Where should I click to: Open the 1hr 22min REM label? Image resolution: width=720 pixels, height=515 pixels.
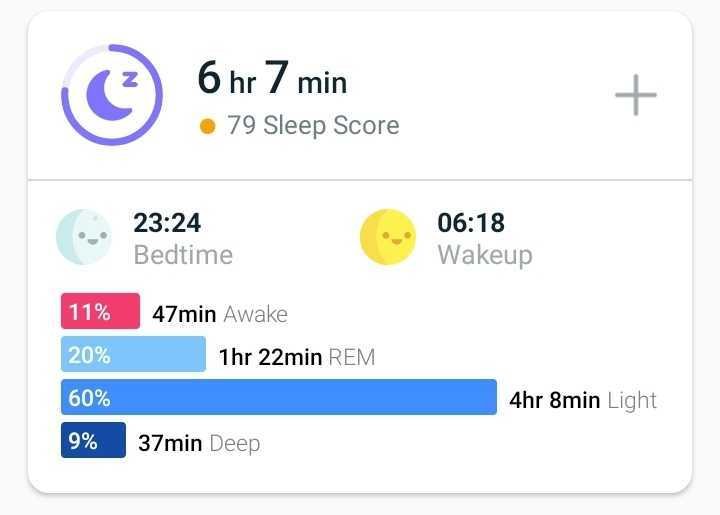[x=297, y=357]
